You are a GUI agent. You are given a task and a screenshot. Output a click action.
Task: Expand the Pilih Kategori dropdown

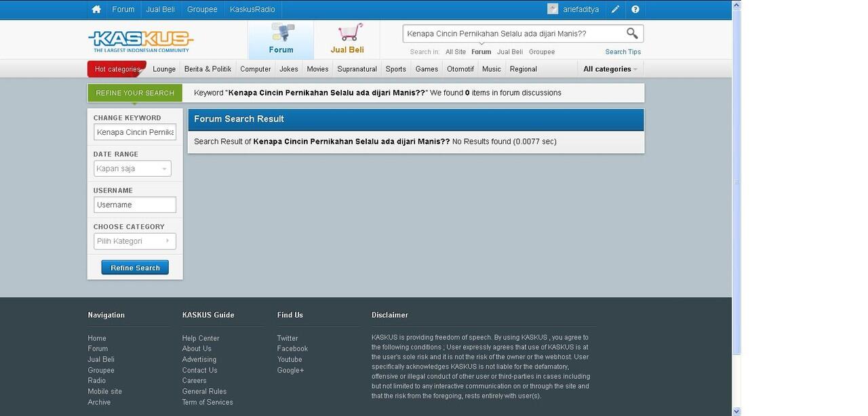pyautogui.click(x=135, y=241)
